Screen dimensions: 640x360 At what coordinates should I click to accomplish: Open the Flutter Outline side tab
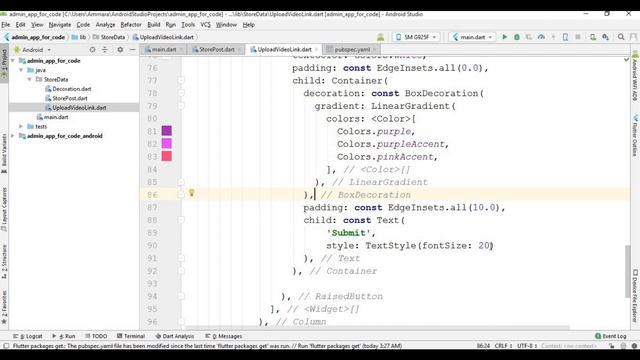635,136
